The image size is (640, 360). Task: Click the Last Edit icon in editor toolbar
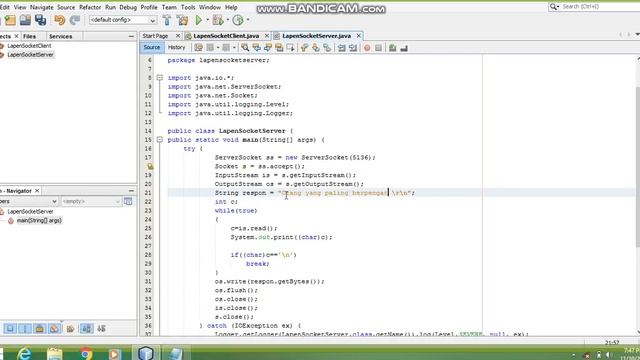(x=198, y=48)
